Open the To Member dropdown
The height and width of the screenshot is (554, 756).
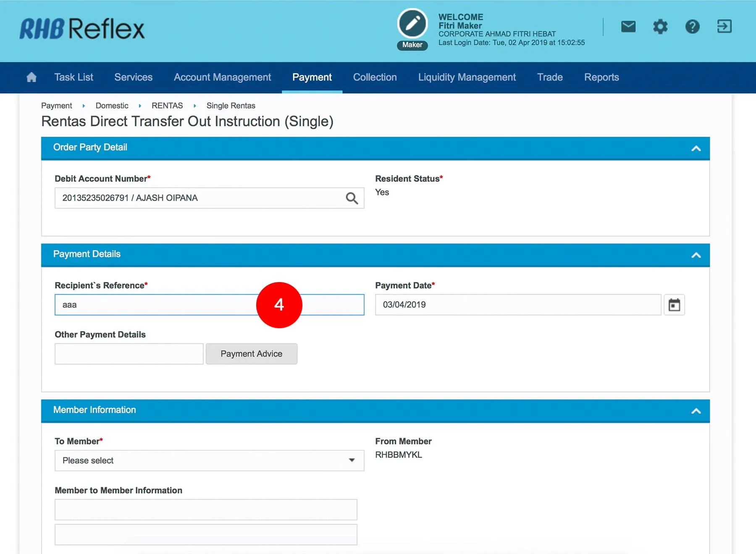[x=209, y=460]
